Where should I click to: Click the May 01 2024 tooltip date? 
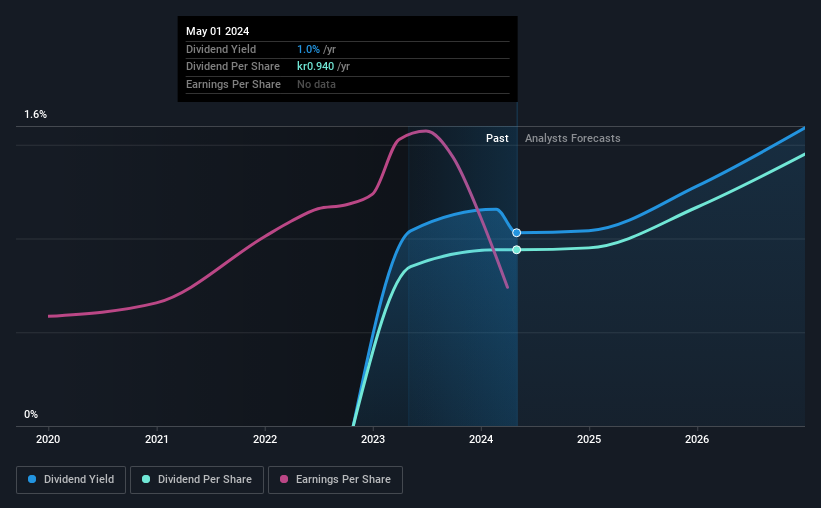click(x=217, y=31)
